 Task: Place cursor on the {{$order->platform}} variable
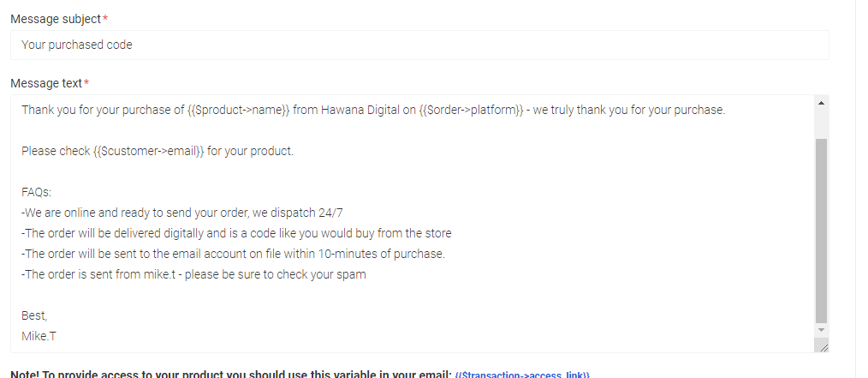pos(471,110)
